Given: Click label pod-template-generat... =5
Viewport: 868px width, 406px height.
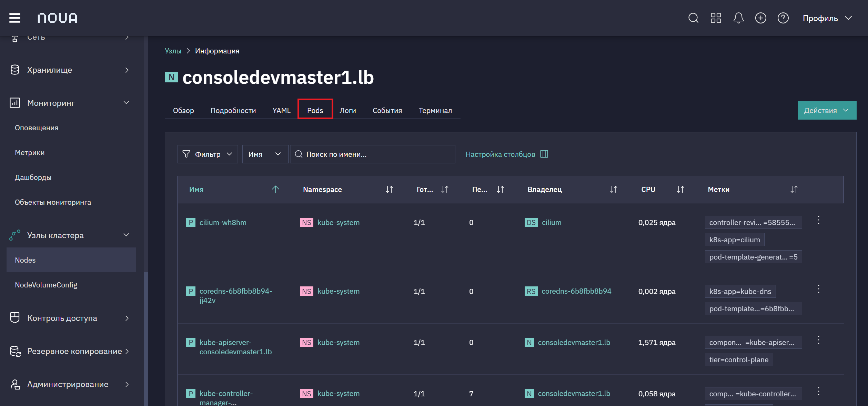Looking at the screenshot, I should (753, 257).
